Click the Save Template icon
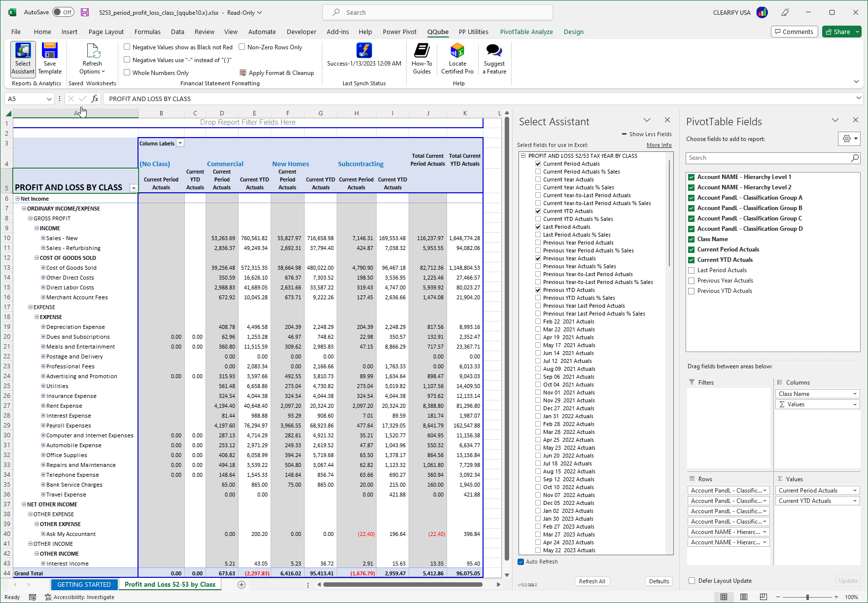 pos(50,58)
